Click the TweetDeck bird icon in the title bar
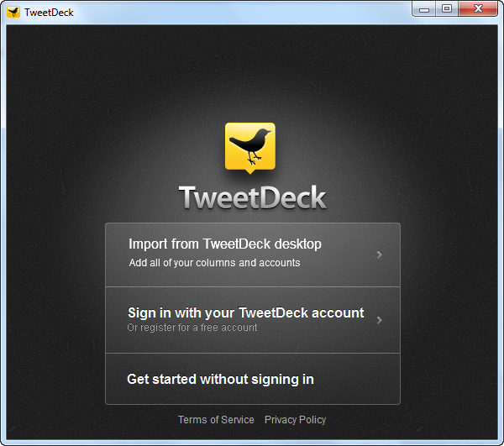The height and width of the screenshot is (446, 504). [x=13, y=13]
